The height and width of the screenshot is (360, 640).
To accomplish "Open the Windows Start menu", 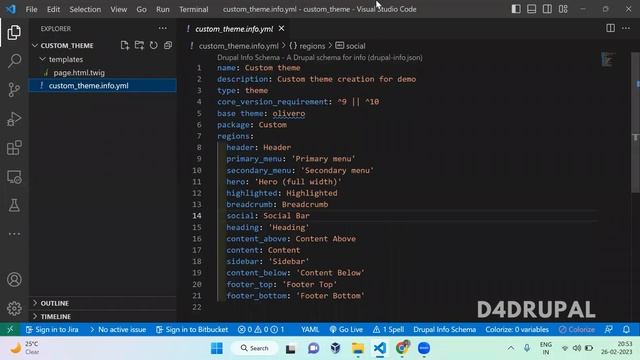I will click(217, 348).
